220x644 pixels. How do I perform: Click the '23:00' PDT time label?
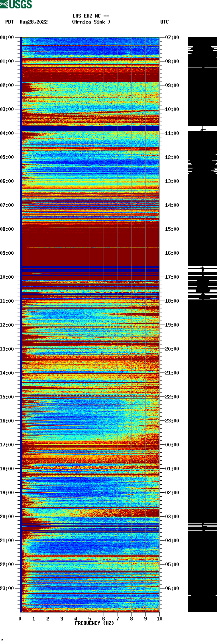7,589
